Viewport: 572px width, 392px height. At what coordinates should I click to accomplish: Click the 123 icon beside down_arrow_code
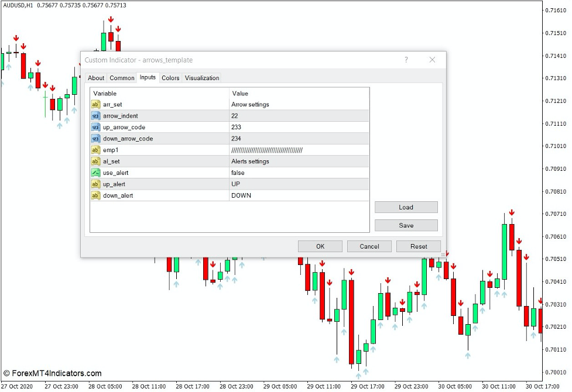(95, 139)
